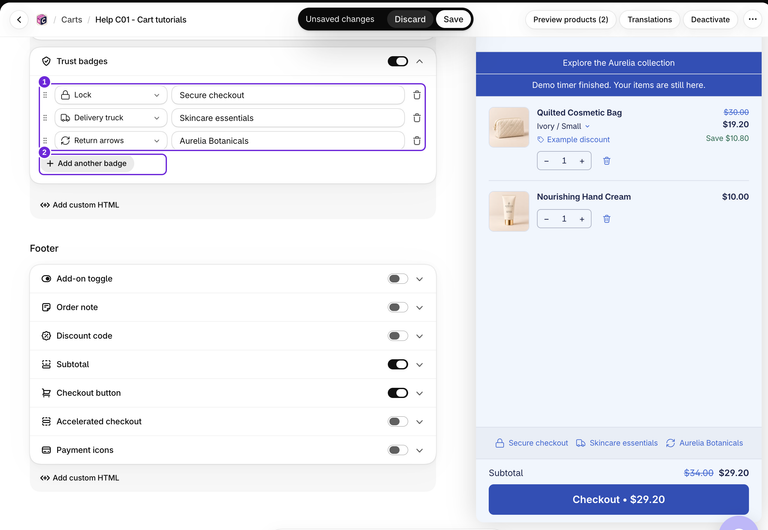768x530 pixels.
Task: Expand the Payment icons section
Action: click(x=419, y=450)
